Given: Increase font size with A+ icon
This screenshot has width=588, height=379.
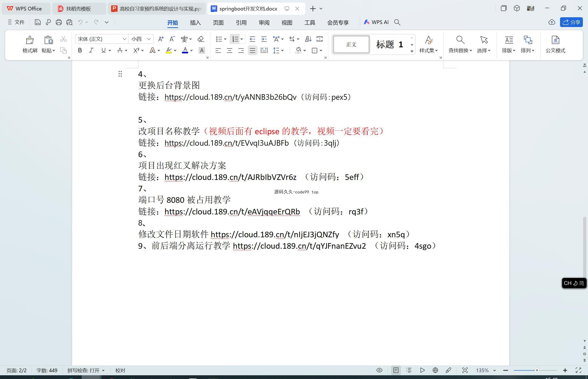Looking at the screenshot, I should pyautogui.click(x=161, y=39).
